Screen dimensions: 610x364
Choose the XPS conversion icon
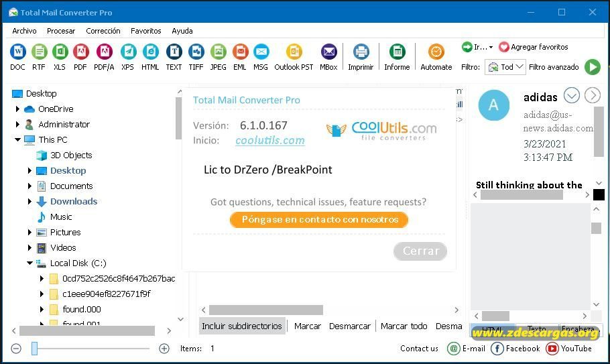pos(128,52)
